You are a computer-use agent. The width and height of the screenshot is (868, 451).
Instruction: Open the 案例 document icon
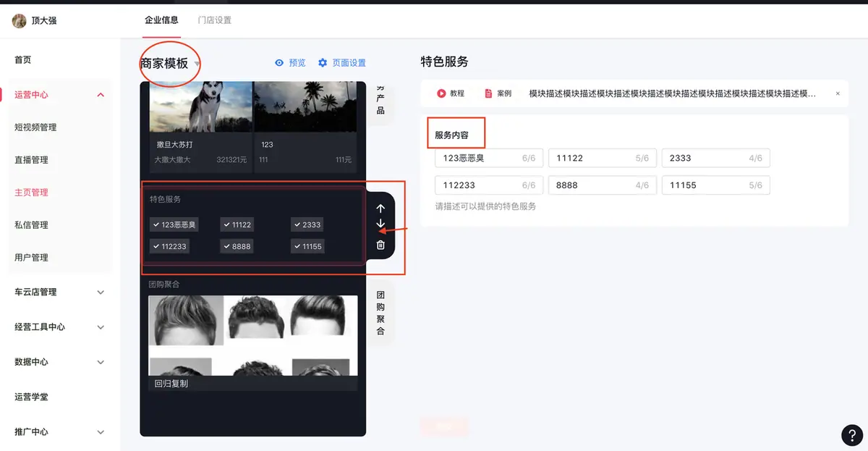tap(488, 93)
